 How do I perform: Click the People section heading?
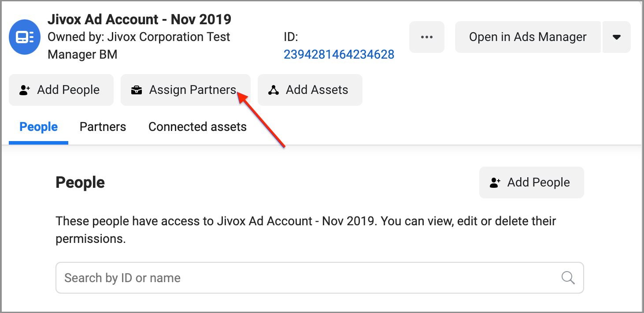(x=80, y=183)
